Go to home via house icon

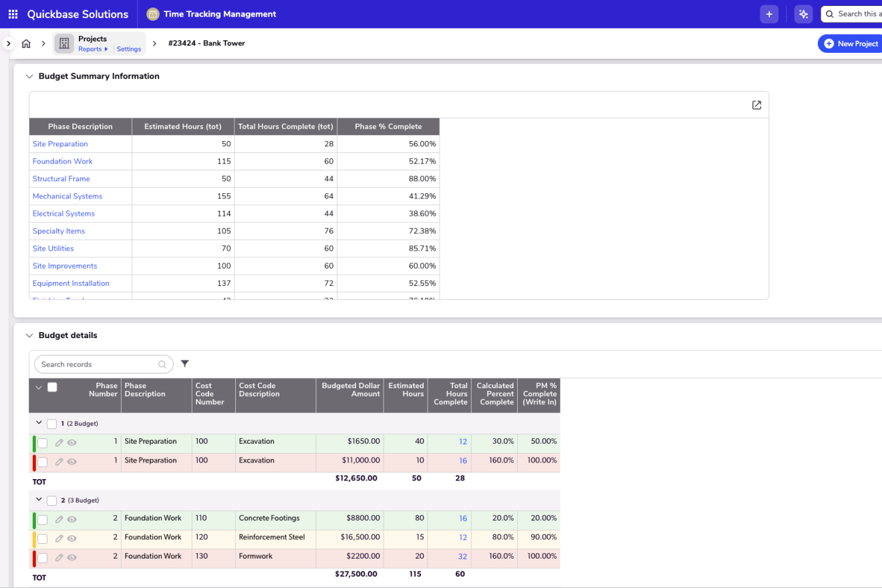click(x=26, y=43)
